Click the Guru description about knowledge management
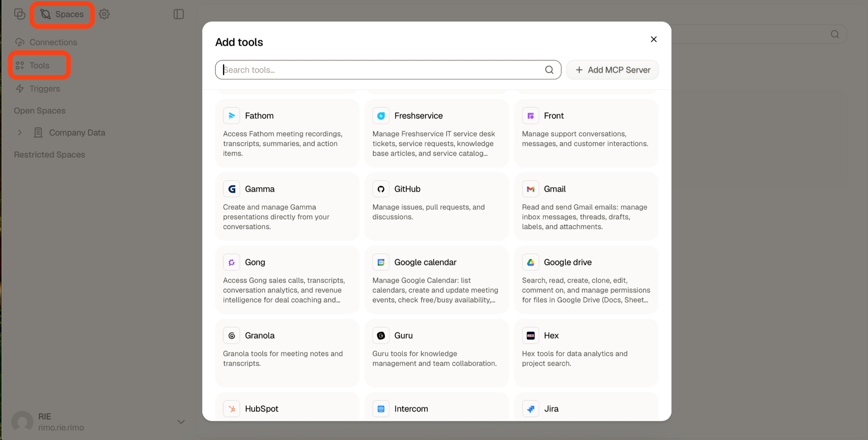 [434, 358]
